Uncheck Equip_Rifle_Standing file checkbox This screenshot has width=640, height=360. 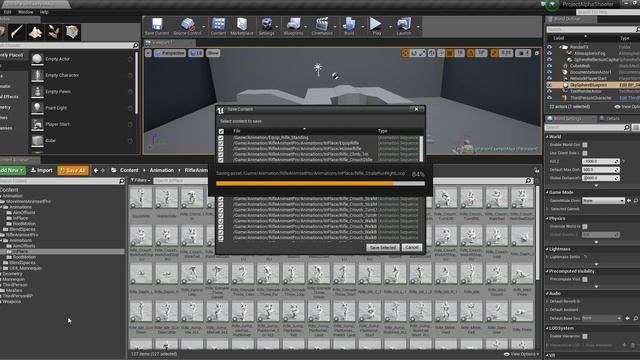pos(221,138)
